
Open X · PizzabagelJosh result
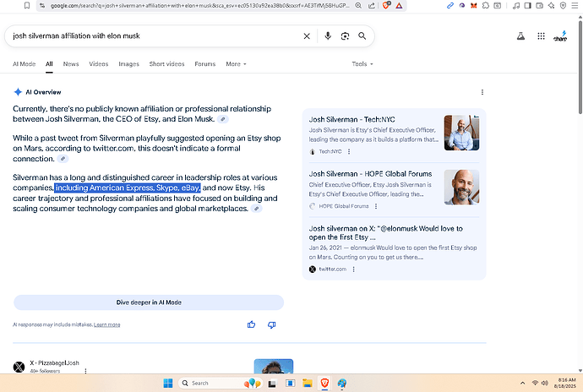point(54,363)
